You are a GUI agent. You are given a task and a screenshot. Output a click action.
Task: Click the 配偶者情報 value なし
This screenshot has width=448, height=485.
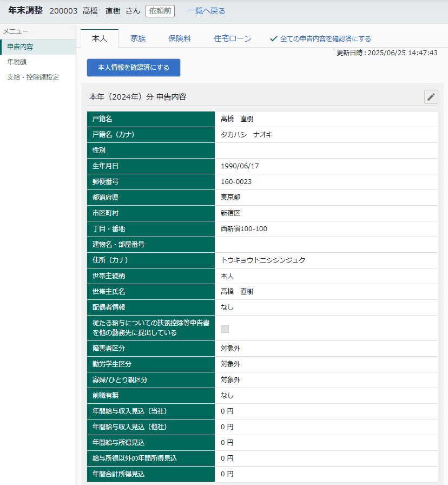point(227,307)
